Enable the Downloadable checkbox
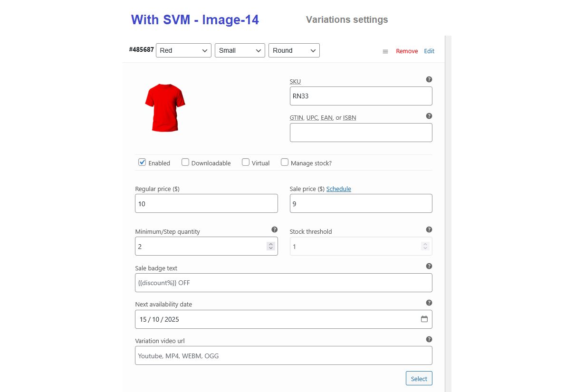Image resolution: width=575 pixels, height=392 pixels. (x=185, y=162)
